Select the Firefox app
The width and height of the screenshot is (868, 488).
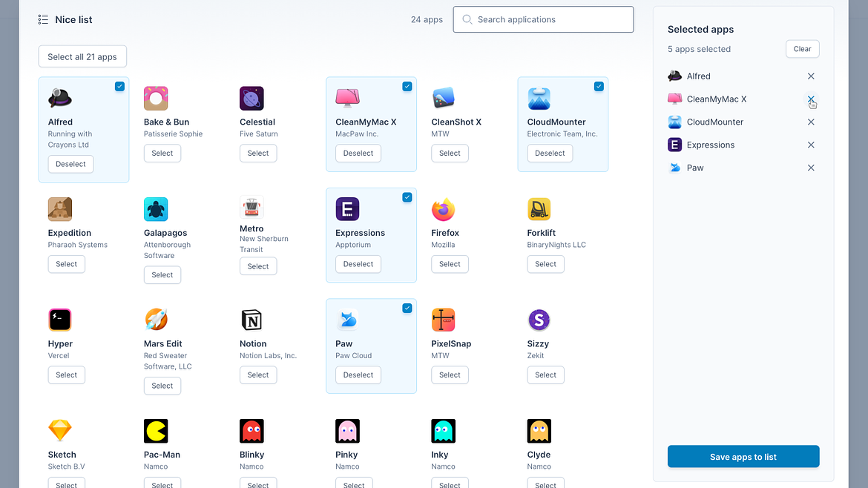click(x=450, y=264)
